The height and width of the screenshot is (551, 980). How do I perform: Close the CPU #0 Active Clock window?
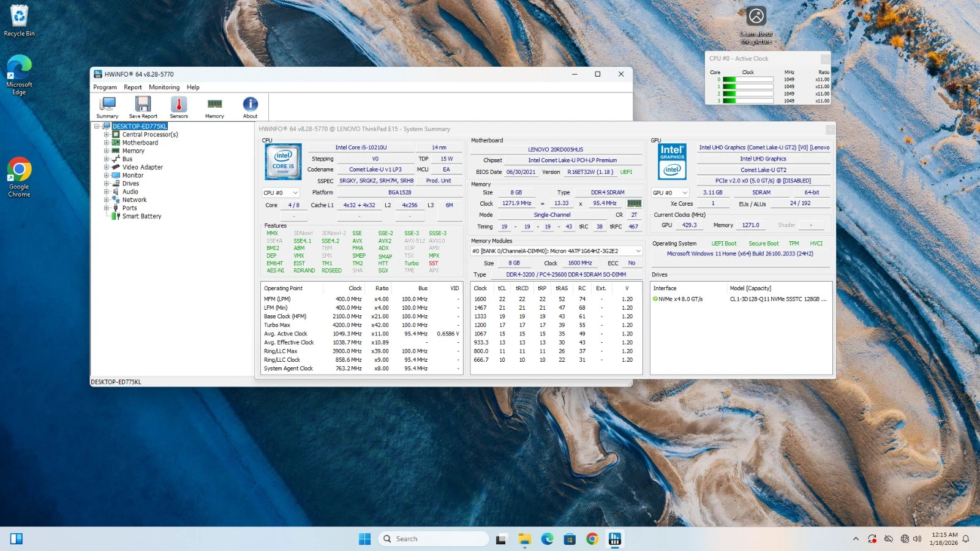[825, 59]
